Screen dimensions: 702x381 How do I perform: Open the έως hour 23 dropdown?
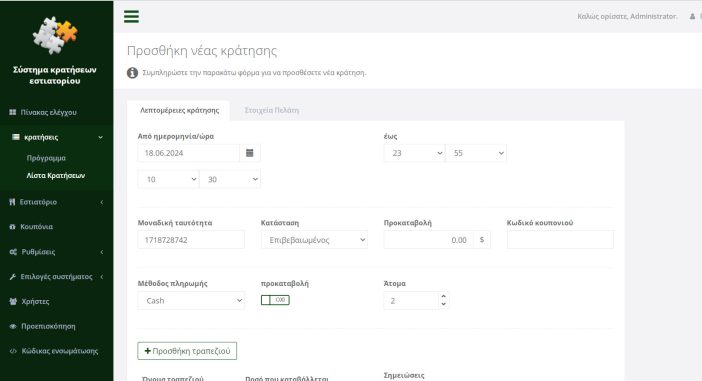(x=414, y=153)
